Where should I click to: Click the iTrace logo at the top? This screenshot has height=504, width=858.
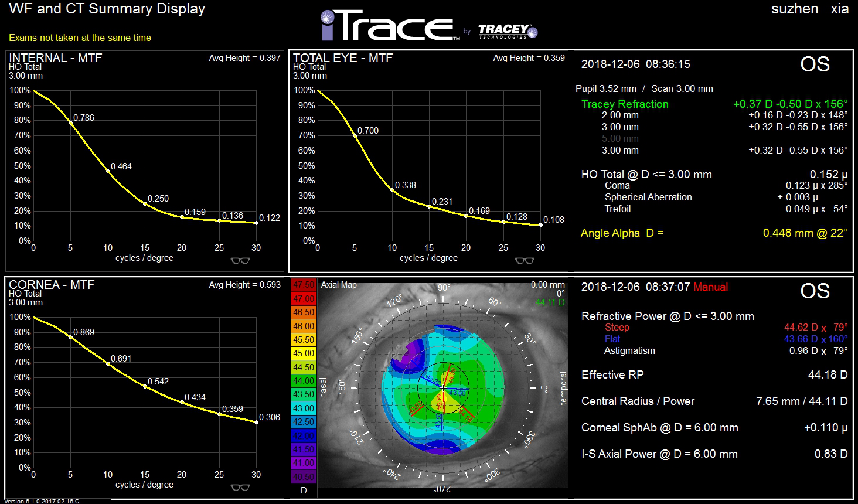pos(390,26)
